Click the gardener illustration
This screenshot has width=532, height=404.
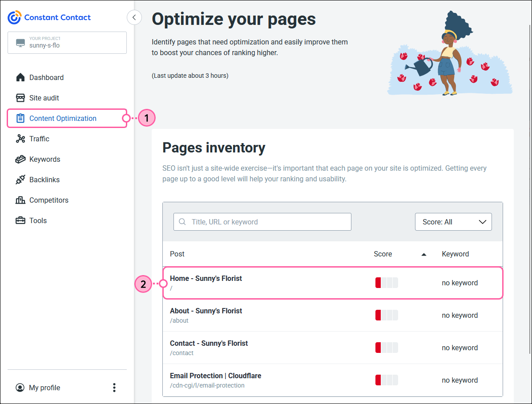[450, 53]
